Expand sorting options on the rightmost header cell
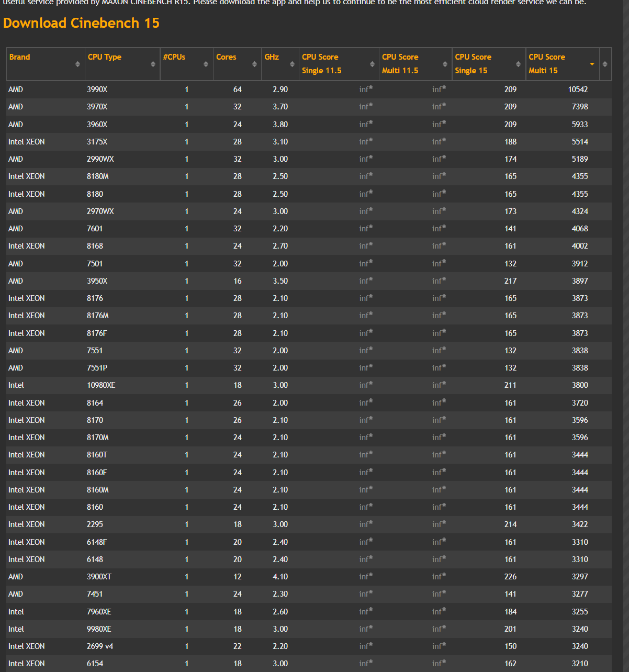 605,64
